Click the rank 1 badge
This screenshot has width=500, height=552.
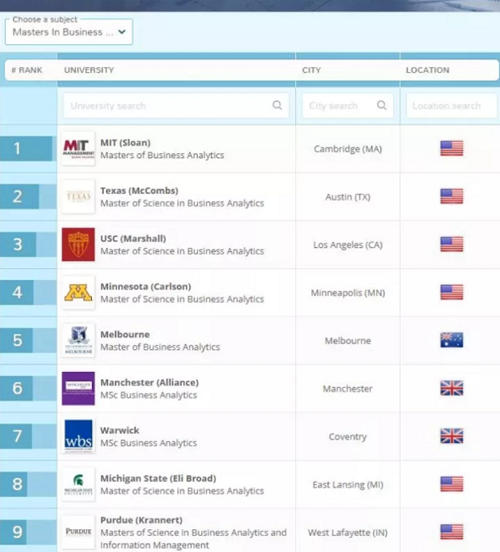click(x=26, y=149)
